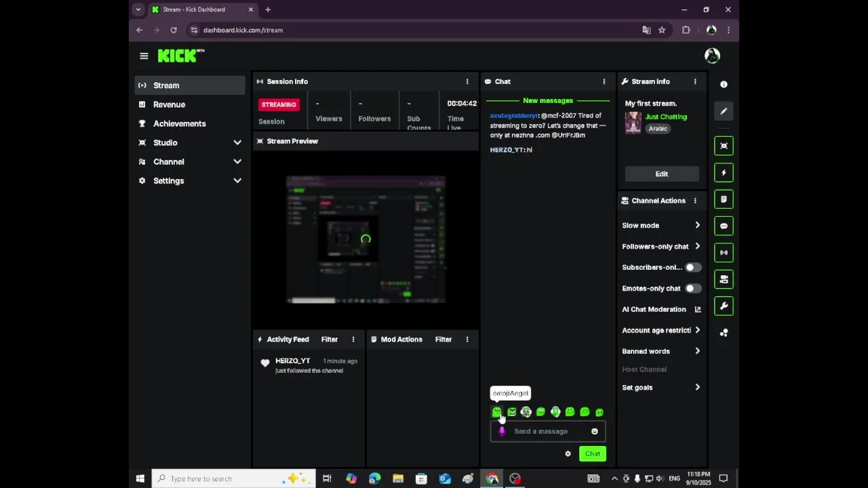Open Activity Feed panel three-dot menu
This screenshot has height=488, width=868.
tap(353, 340)
